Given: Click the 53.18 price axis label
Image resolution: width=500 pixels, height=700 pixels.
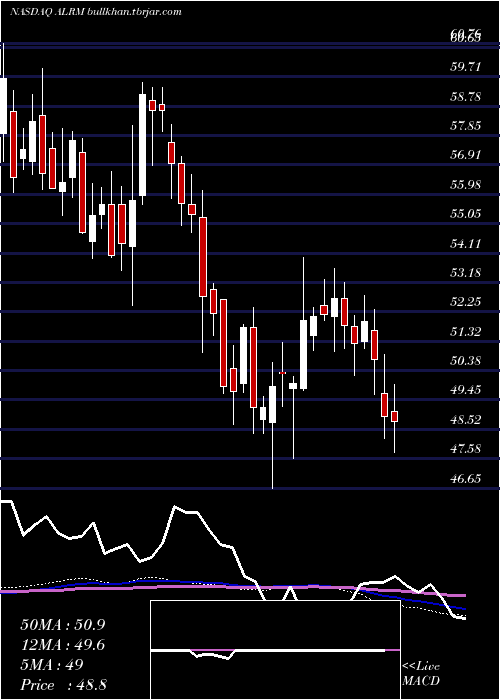Looking at the screenshot, I should point(466,272).
